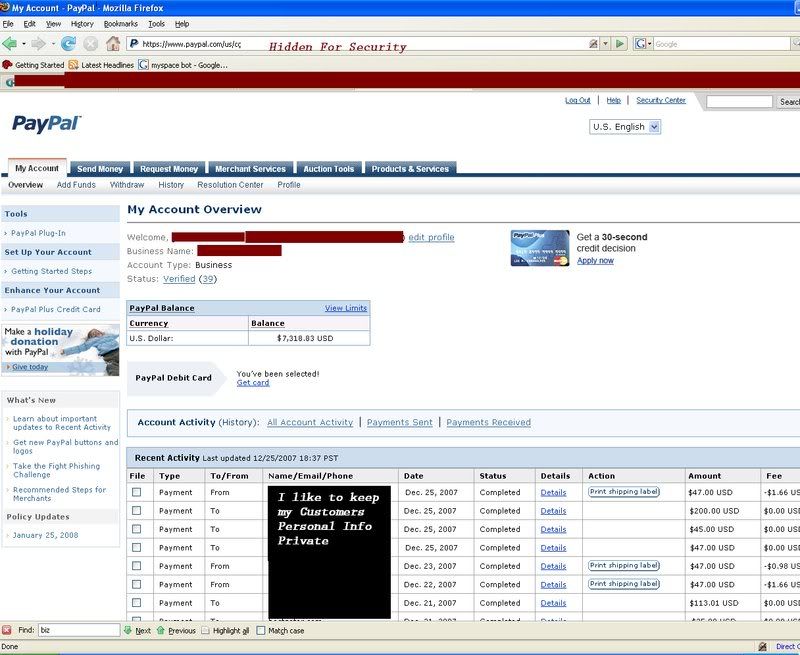800x655 pixels.
Task: Tick checkbox for the Dec. 23, 2007 payment
Action: tap(136, 566)
